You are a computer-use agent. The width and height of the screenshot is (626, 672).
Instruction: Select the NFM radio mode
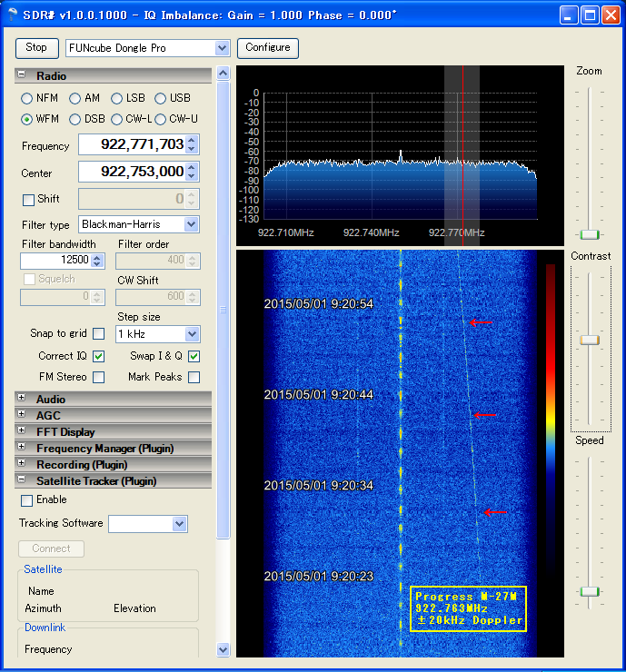pyautogui.click(x=27, y=98)
